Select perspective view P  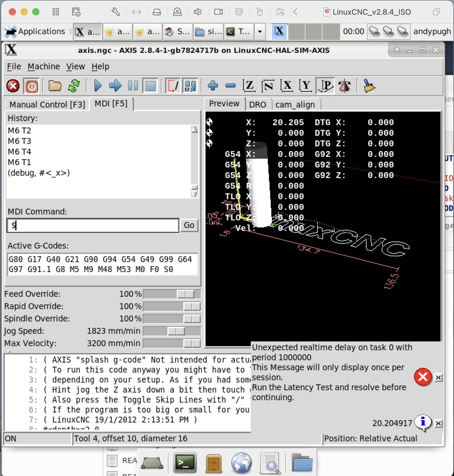point(325,86)
